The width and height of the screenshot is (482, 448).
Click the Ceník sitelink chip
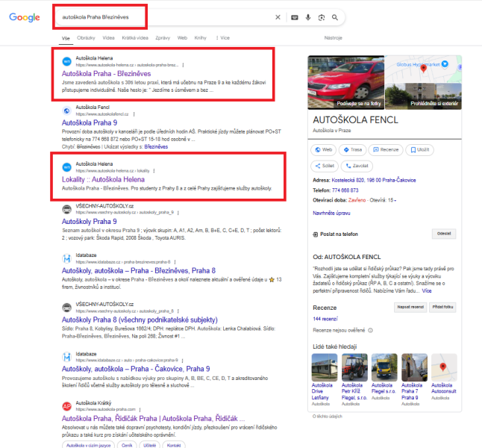pyautogui.click(x=127, y=445)
